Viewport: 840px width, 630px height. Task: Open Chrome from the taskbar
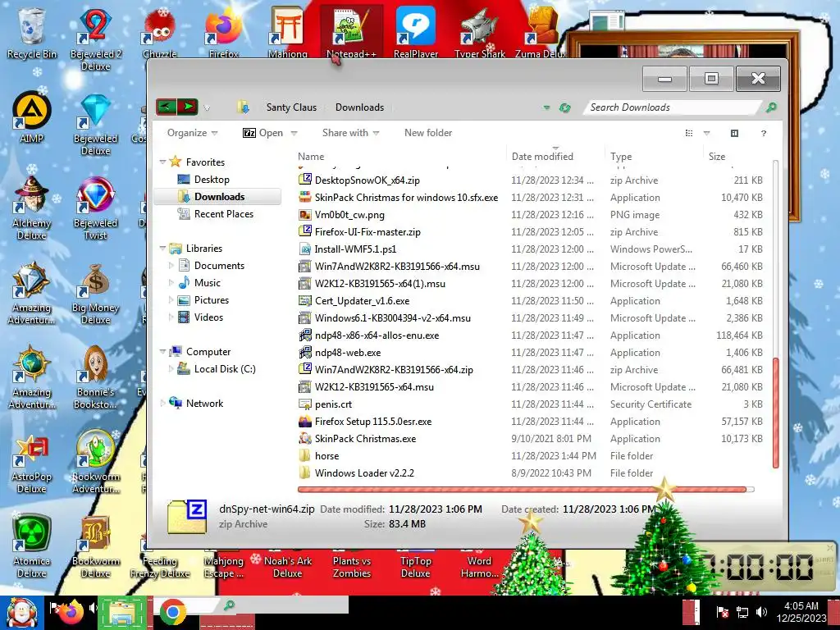(x=172, y=613)
